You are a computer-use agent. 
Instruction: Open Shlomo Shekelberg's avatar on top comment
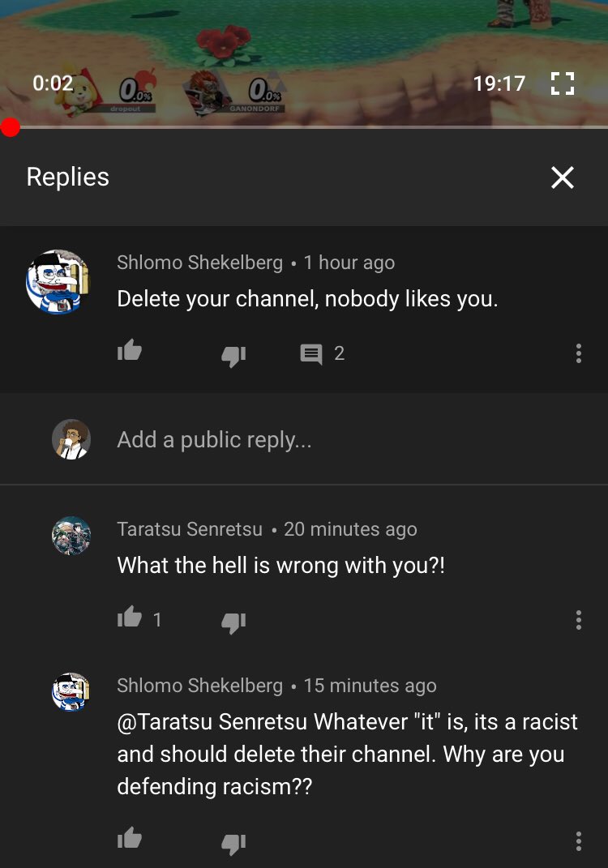tap(58, 282)
